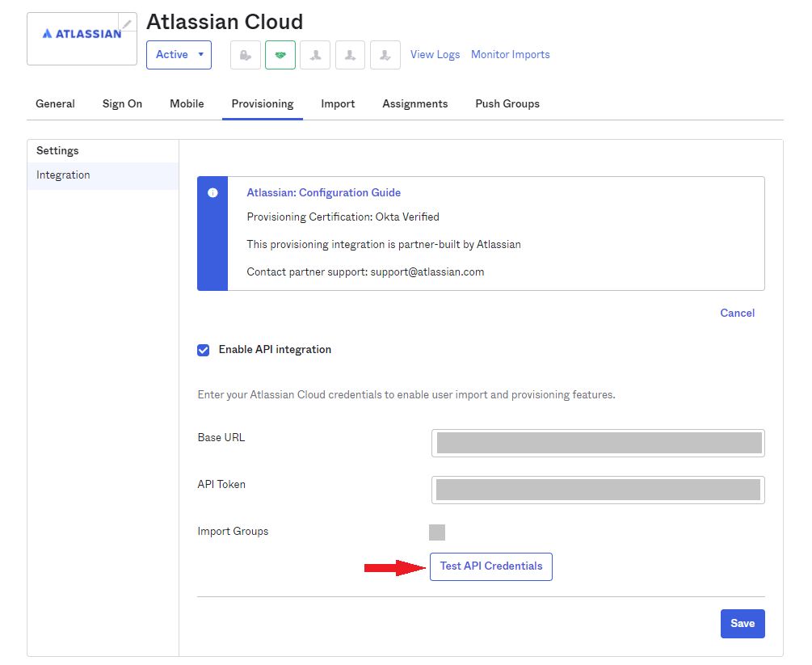Click Test API Credentials button
This screenshot has height=665, width=812.
pyautogui.click(x=491, y=566)
